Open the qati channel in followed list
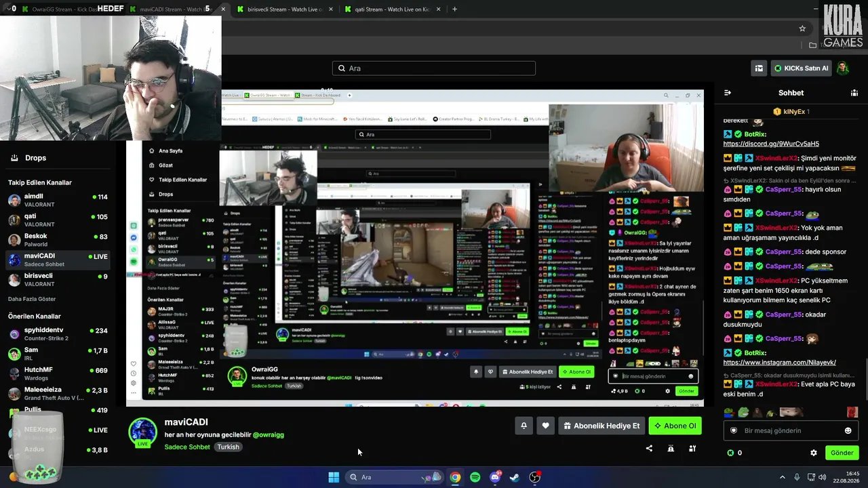The image size is (868, 488). click(58, 220)
